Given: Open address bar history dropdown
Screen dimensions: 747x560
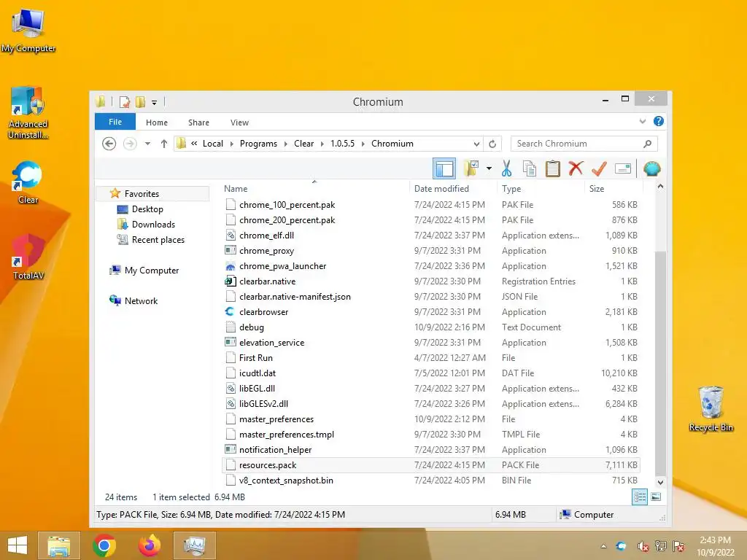Looking at the screenshot, I should click(476, 144).
